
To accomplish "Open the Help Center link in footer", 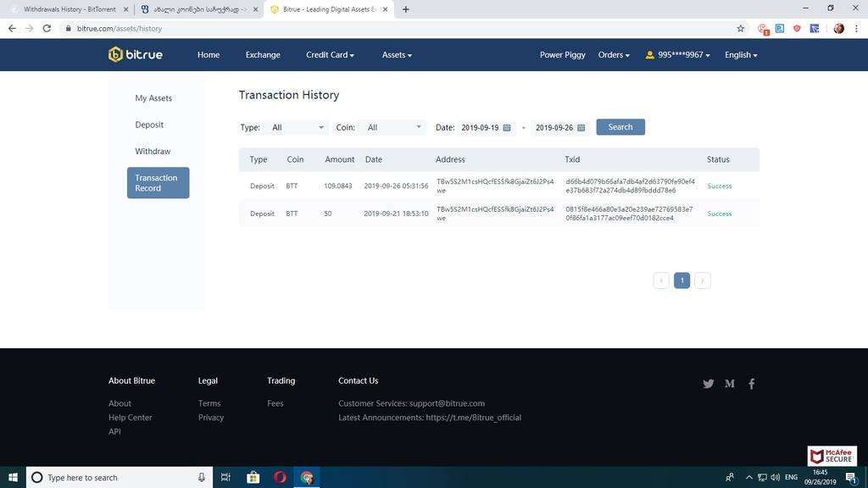I will [x=130, y=417].
